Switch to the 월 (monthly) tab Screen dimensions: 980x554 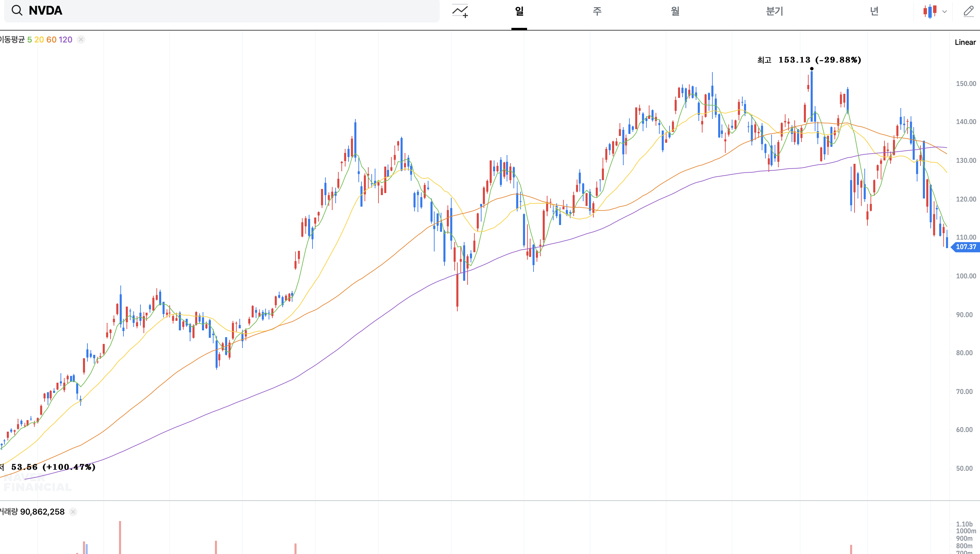[675, 11]
